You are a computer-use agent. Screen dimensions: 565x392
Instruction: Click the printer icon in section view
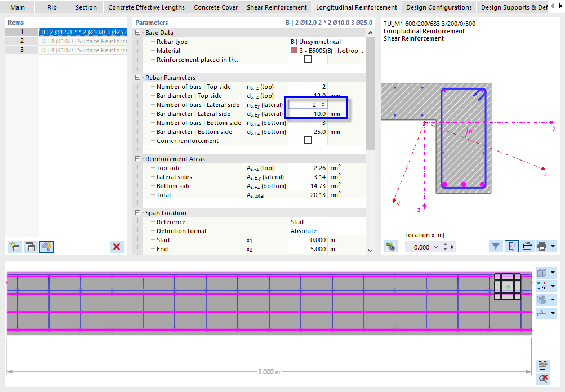click(542, 247)
